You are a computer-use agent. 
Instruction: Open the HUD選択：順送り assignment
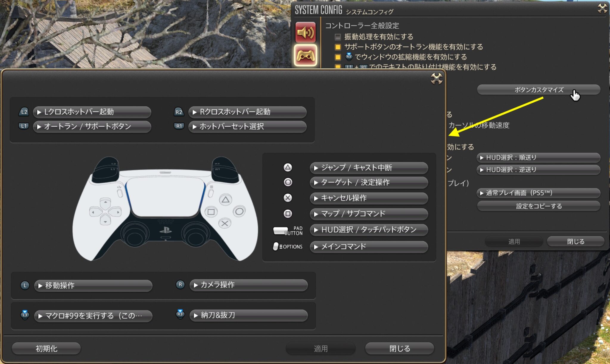[x=539, y=158]
